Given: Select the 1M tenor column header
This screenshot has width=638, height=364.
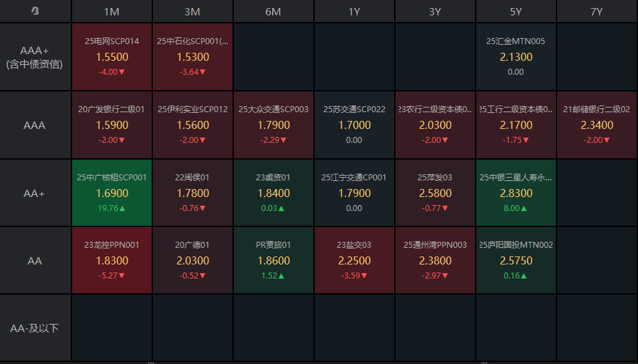Looking at the screenshot, I should tap(112, 11).
